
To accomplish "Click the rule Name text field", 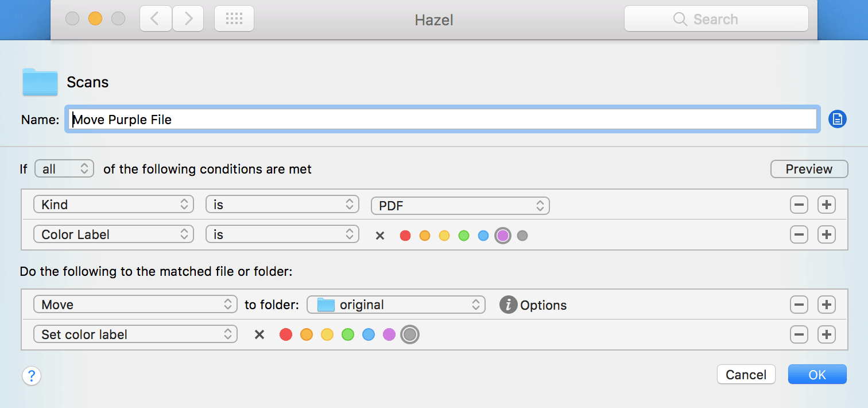I will point(443,120).
